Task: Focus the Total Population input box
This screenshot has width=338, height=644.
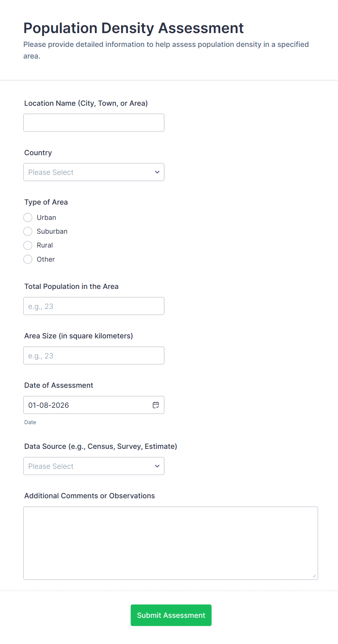Action: (x=93, y=306)
